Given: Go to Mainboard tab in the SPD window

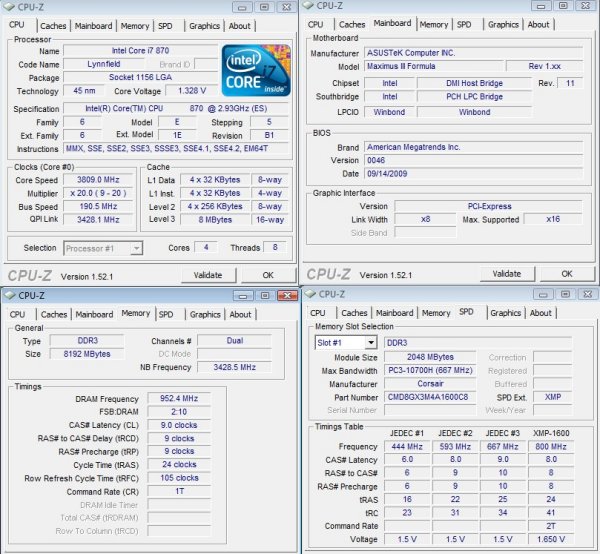Looking at the screenshot, I should coord(395,313).
